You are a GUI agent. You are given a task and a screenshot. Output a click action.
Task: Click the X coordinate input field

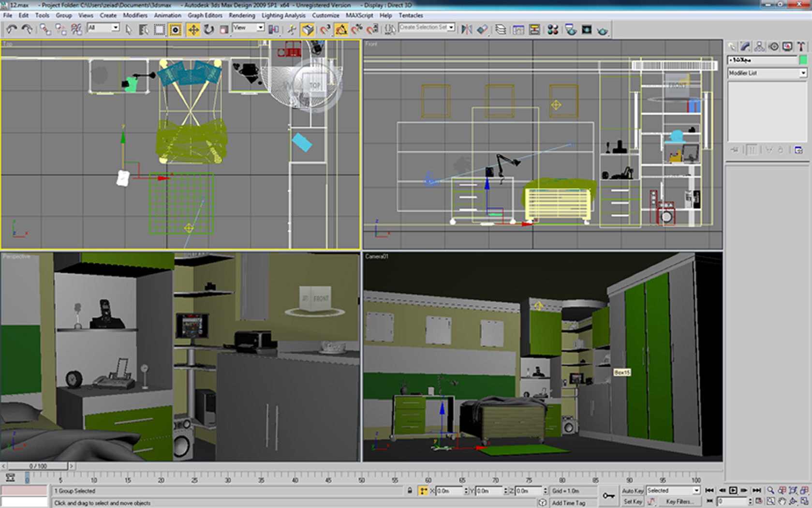450,491
